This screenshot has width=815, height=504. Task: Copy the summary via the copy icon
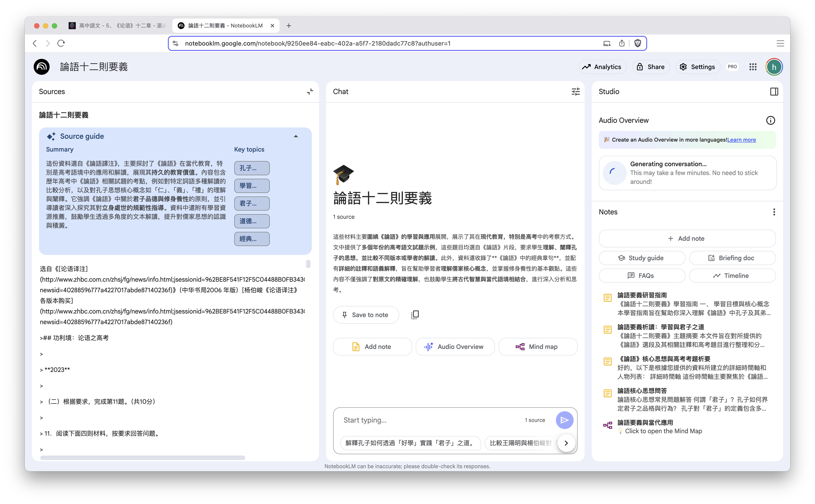point(415,314)
